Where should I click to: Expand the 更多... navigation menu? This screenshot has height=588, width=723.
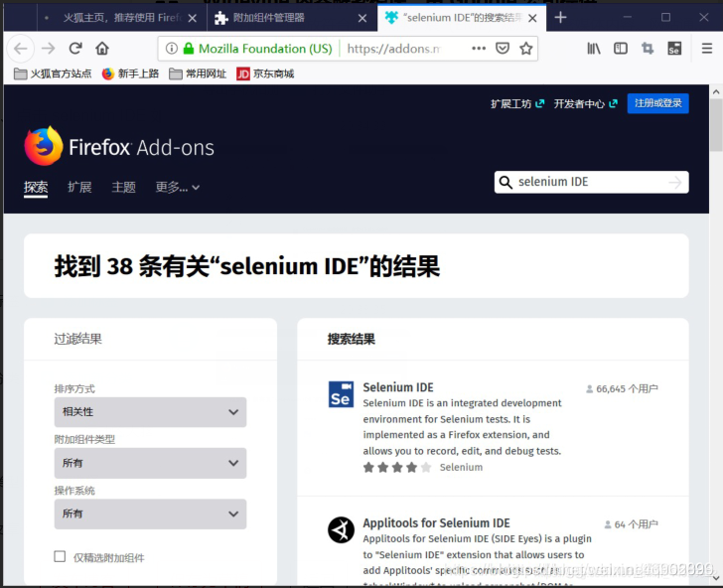tap(177, 187)
